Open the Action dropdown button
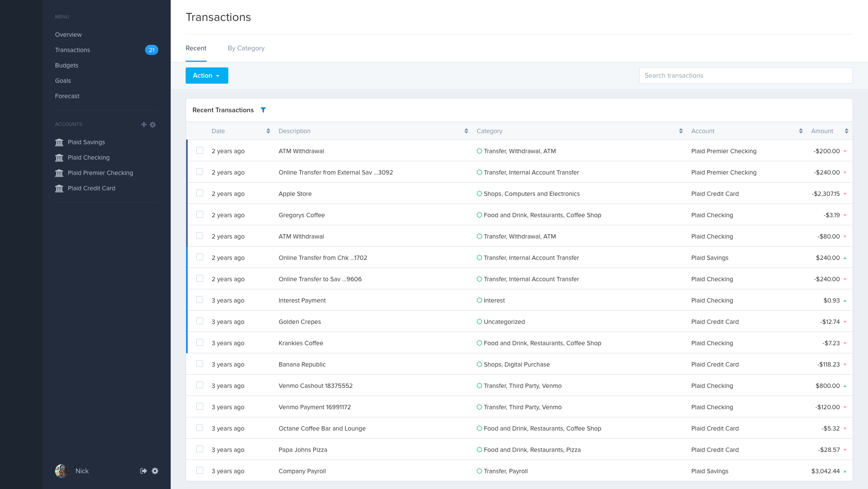This screenshot has height=489, width=868. 207,76
